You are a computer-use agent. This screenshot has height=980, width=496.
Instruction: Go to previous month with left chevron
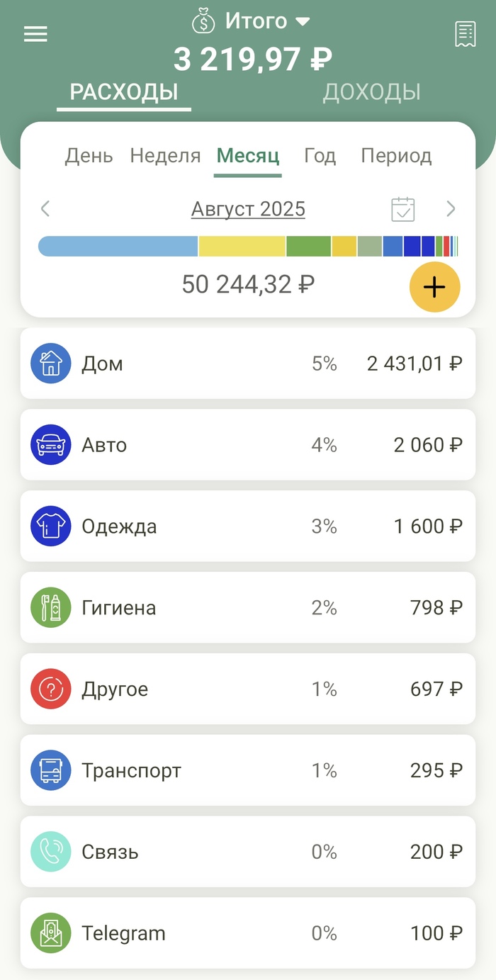click(x=45, y=209)
